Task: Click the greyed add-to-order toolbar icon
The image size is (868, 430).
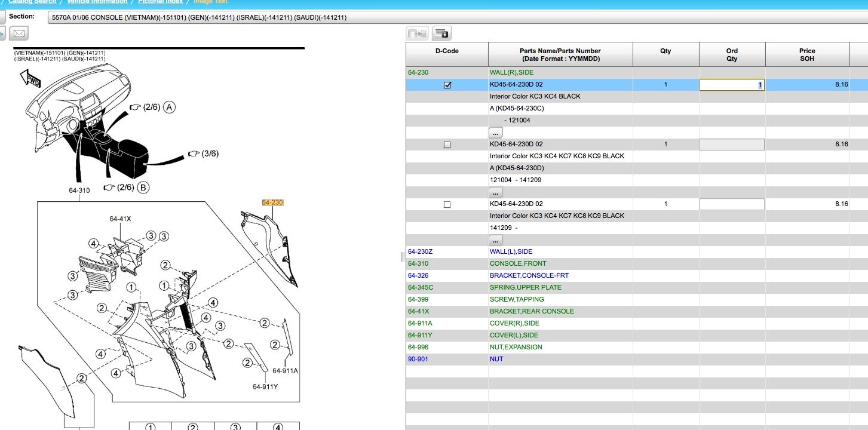Action: coord(417,33)
